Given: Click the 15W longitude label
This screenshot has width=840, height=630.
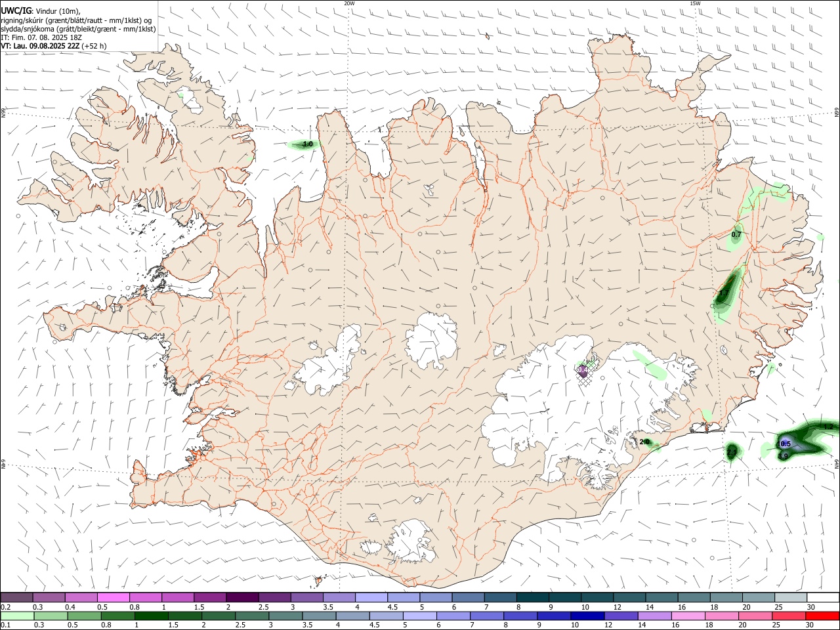Looking at the screenshot, I should coord(695,3).
